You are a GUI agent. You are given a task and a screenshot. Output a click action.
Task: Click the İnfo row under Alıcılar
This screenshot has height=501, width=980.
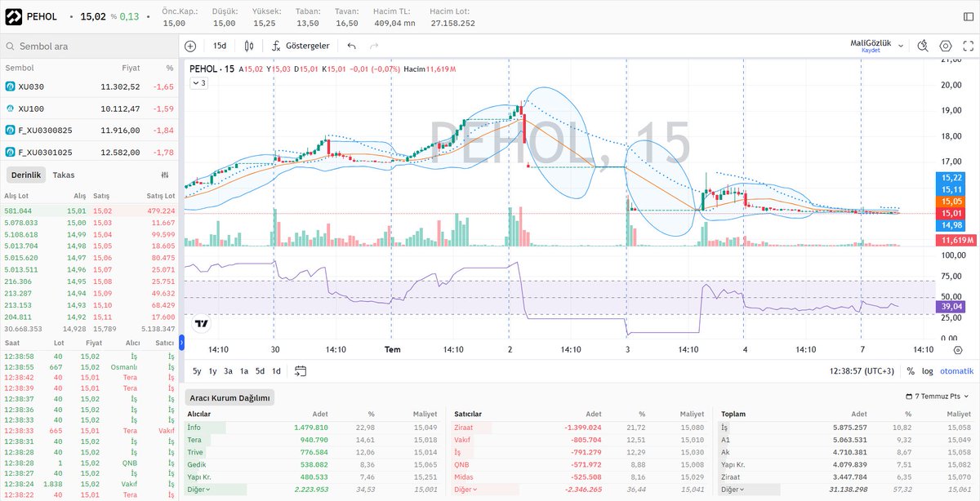coord(314,427)
